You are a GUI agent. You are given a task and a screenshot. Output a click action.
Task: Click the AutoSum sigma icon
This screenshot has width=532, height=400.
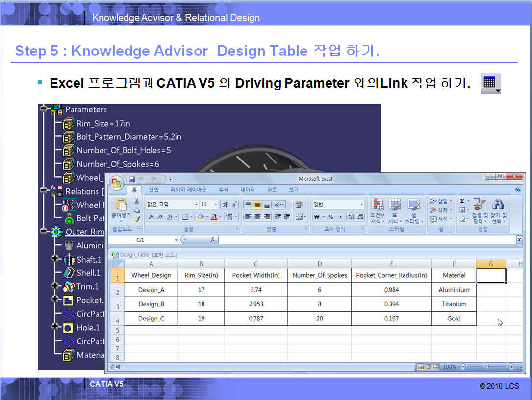[x=462, y=201]
